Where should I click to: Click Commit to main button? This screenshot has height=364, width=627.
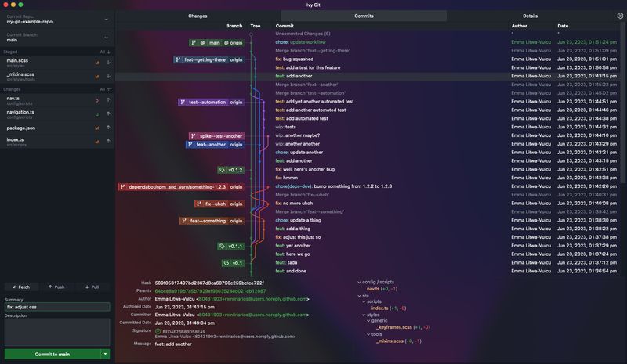pyautogui.click(x=53, y=354)
